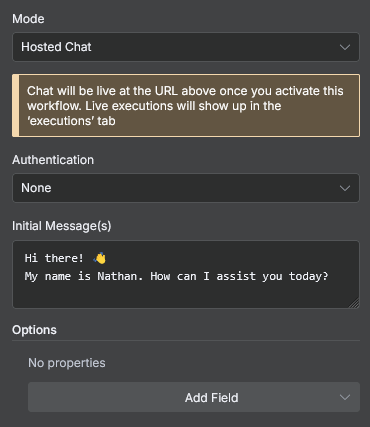Click the chevron arrow in the None field

point(345,188)
